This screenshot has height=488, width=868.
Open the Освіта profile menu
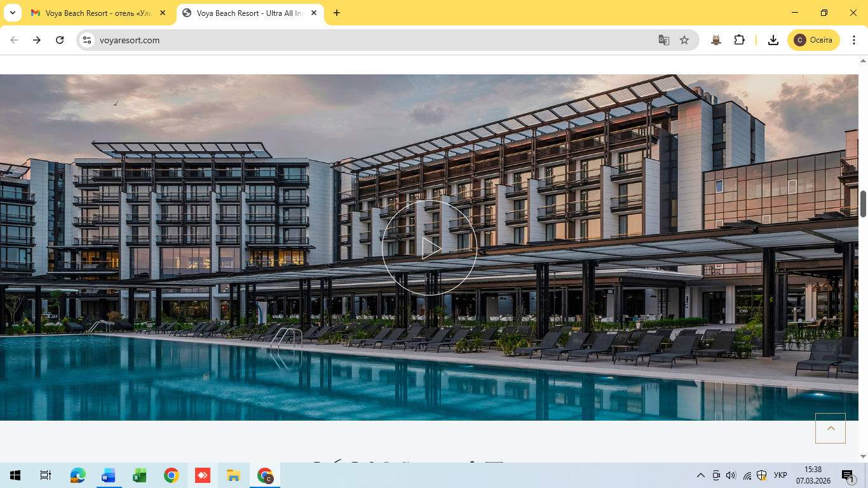(813, 40)
